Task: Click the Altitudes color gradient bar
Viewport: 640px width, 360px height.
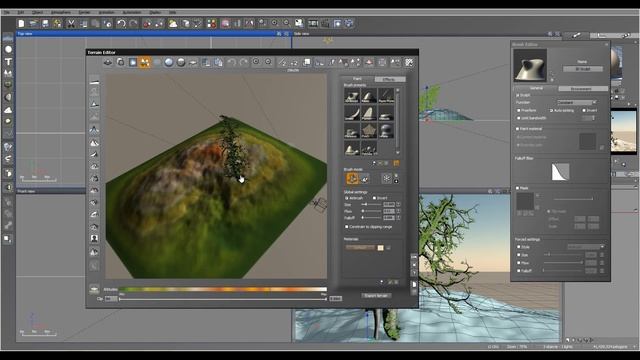Action: tap(223, 289)
